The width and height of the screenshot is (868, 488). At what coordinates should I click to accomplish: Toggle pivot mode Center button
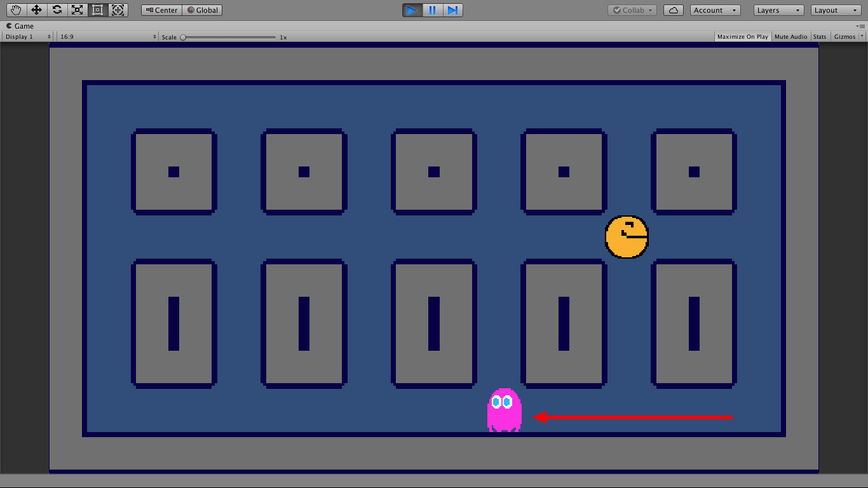click(x=161, y=10)
